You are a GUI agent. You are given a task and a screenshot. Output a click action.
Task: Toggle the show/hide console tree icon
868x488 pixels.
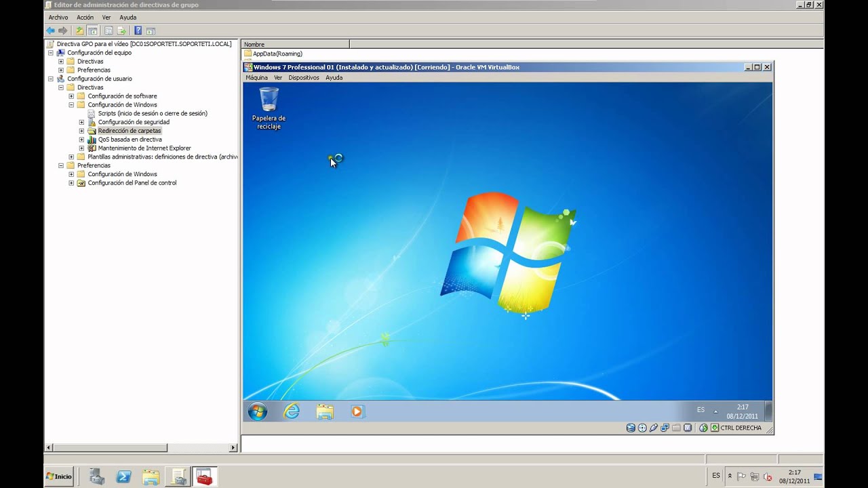point(92,30)
